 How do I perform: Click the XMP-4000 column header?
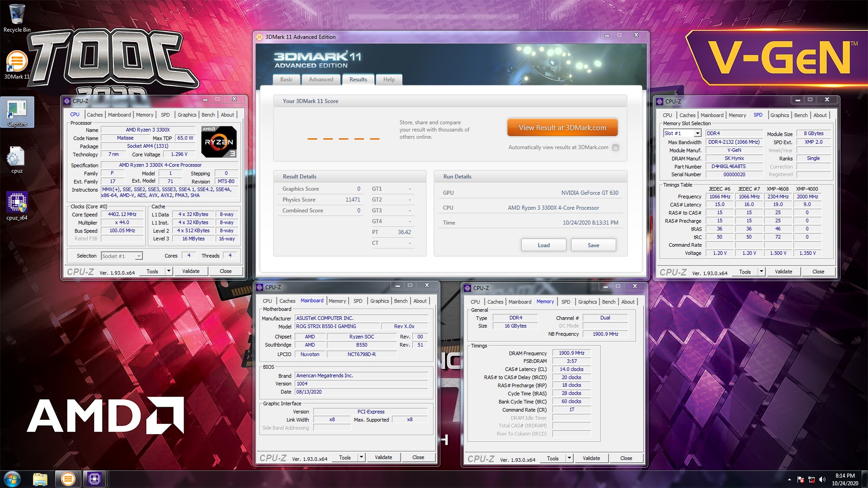807,189
